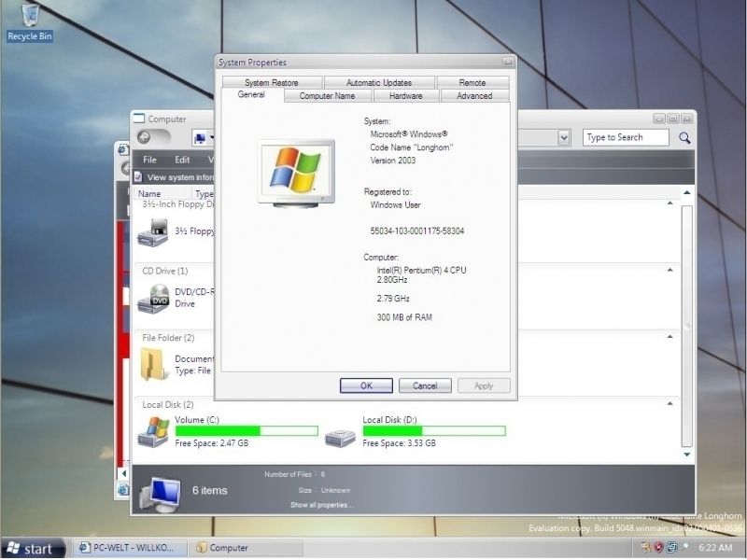Click the View system information task icon
Screen dimensions: 747x560
(x=138, y=177)
